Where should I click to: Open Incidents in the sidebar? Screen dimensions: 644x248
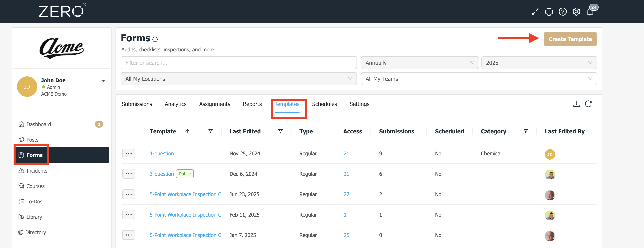[37, 171]
